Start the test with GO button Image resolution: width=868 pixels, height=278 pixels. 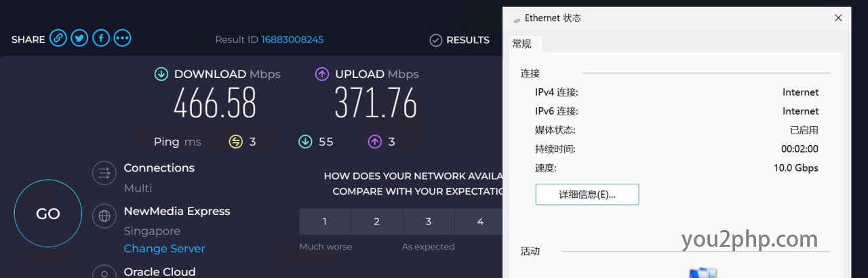pyautogui.click(x=48, y=214)
